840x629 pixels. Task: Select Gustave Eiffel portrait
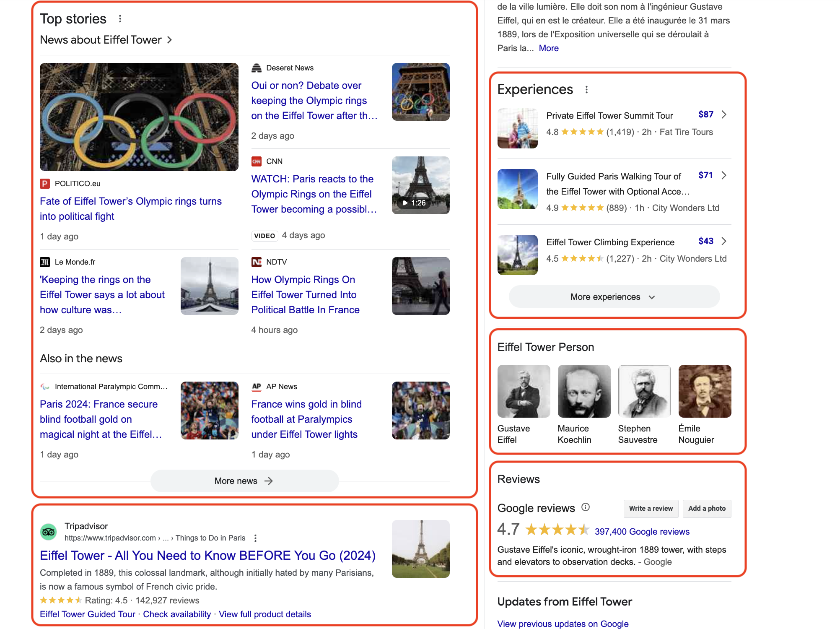click(524, 391)
